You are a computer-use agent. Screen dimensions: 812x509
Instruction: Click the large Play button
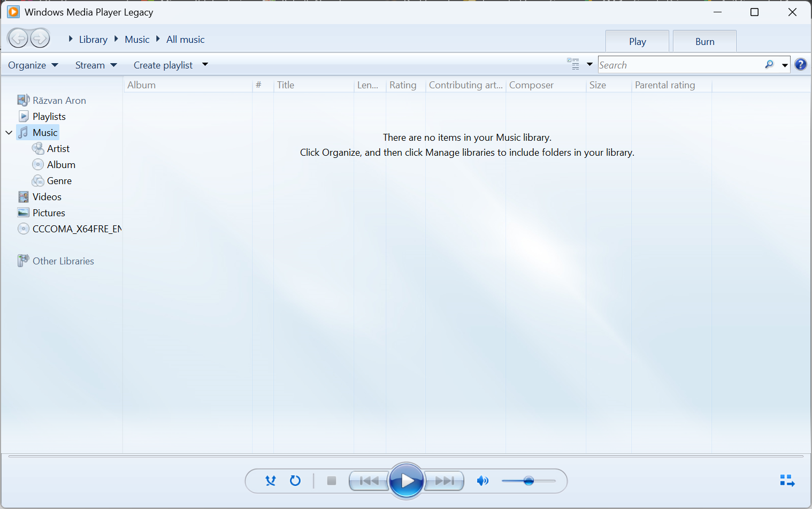tap(407, 481)
